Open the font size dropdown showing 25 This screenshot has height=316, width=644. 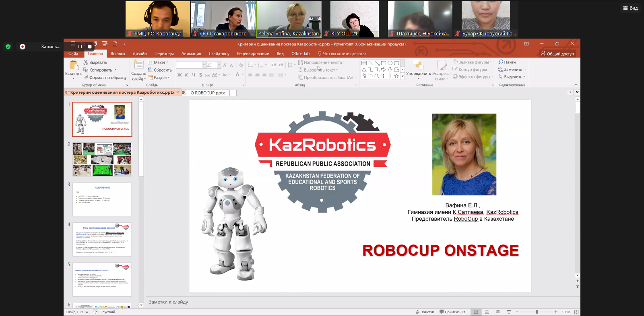pyautogui.click(x=219, y=65)
